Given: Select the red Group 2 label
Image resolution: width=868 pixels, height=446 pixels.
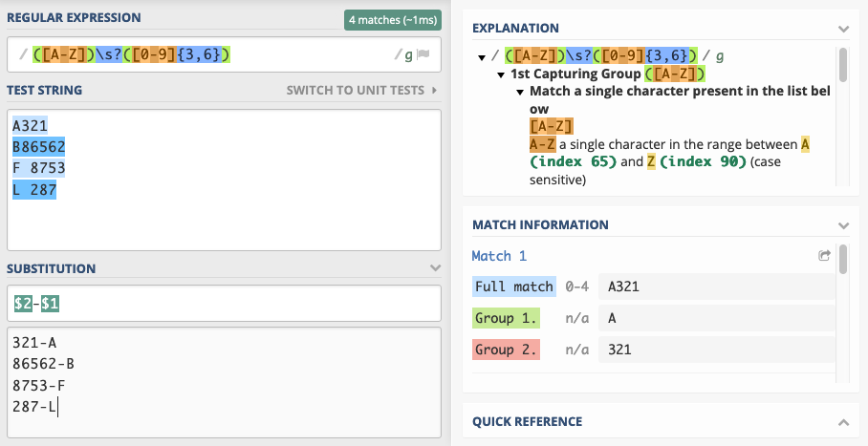Looking at the screenshot, I should tap(506, 350).
